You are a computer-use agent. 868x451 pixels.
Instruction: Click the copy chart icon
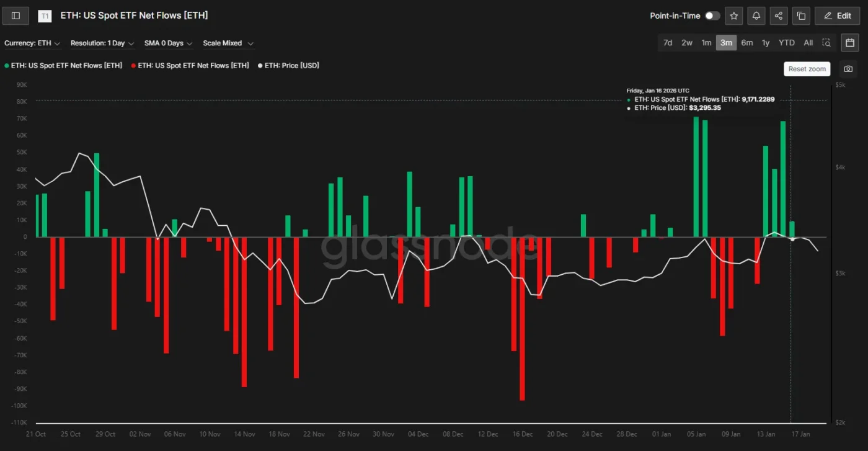point(801,16)
